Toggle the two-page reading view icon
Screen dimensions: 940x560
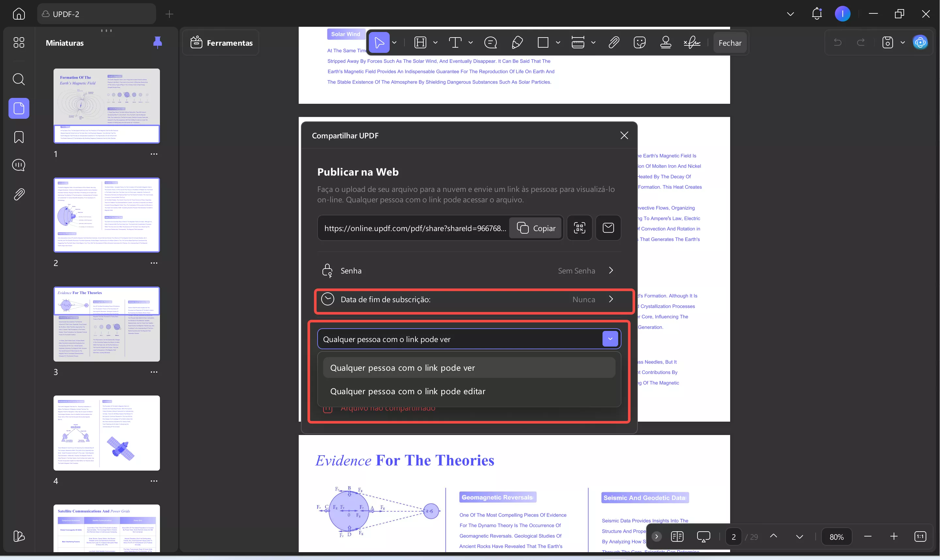coord(677,537)
